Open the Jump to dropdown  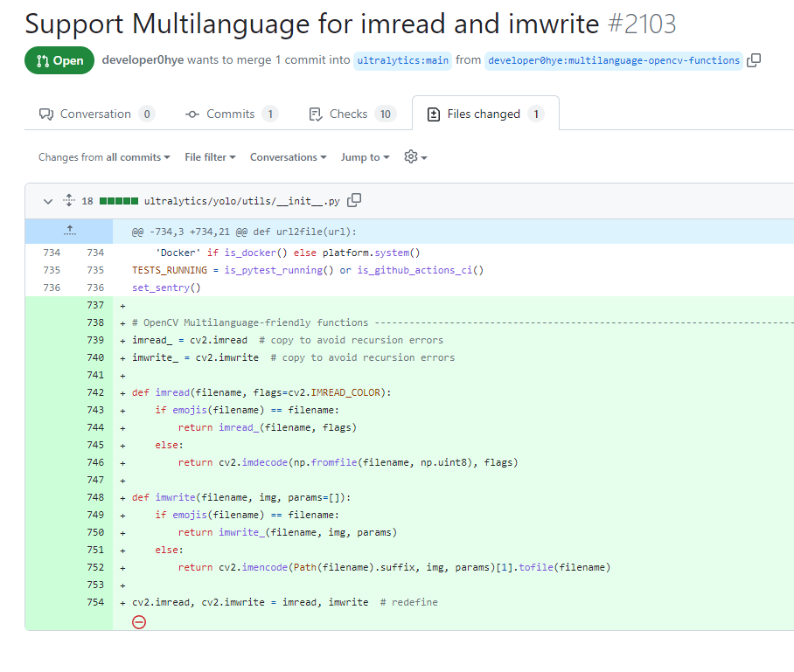coord(366,157)
